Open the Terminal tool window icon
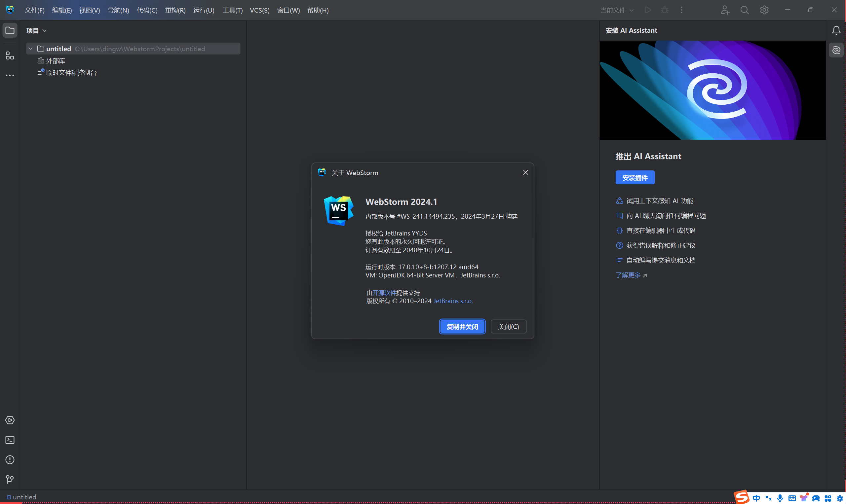This screenshot has height=504, width=846. click(10, 440)
